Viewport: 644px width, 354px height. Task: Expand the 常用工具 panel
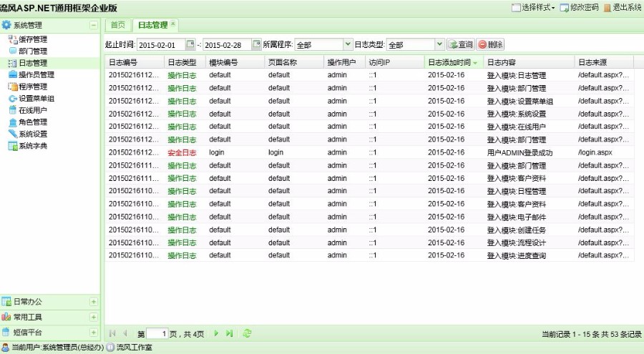coord(93,317)
